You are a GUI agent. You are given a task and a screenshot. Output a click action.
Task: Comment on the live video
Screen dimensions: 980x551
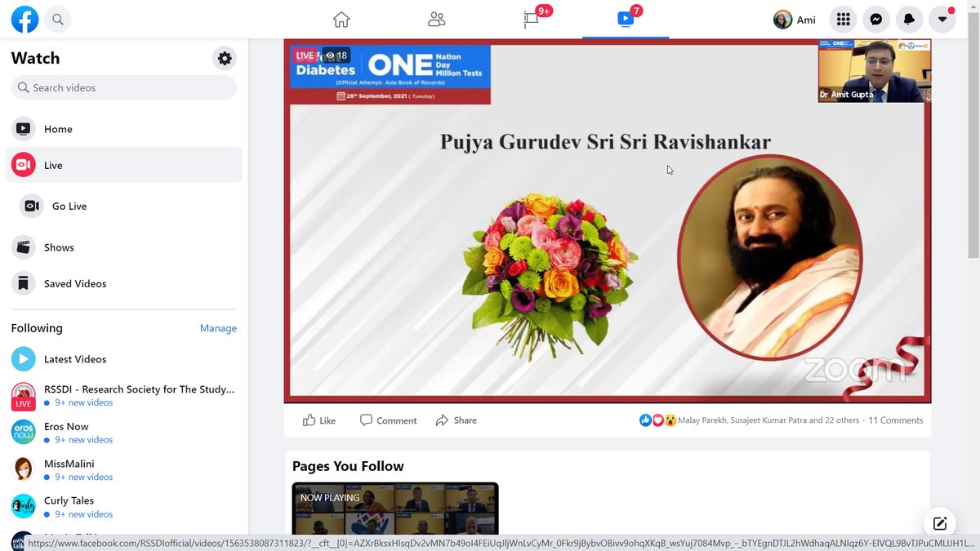[389, 420]
